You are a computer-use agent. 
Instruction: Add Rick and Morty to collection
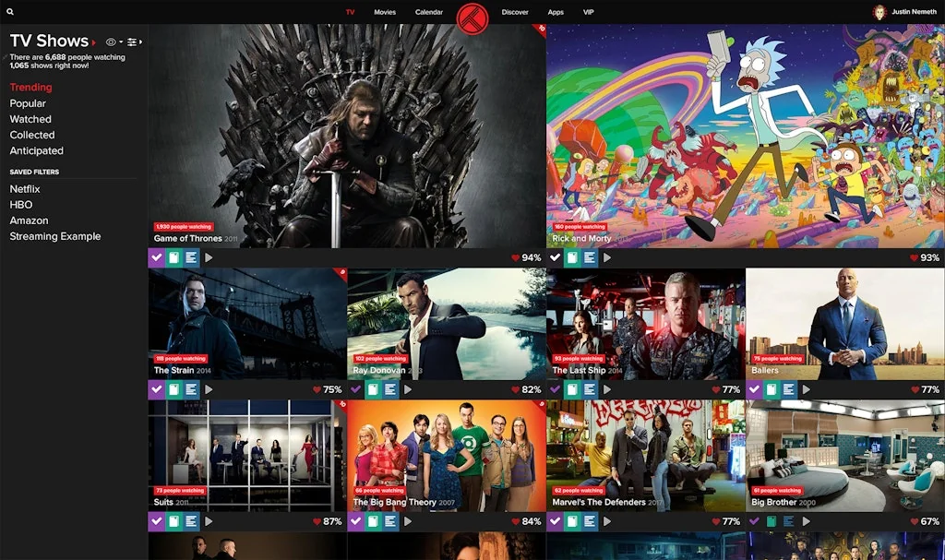572,257
